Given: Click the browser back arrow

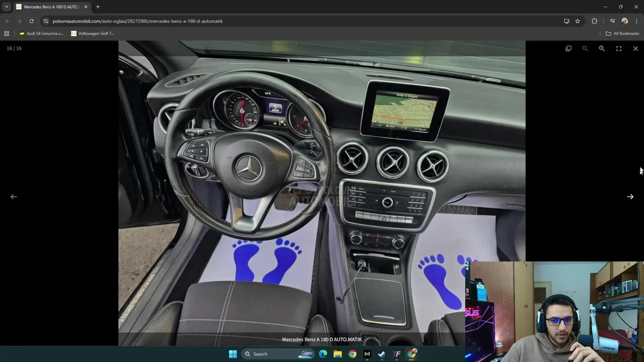Looking at the screenshot, I should [x=7, y=21].
